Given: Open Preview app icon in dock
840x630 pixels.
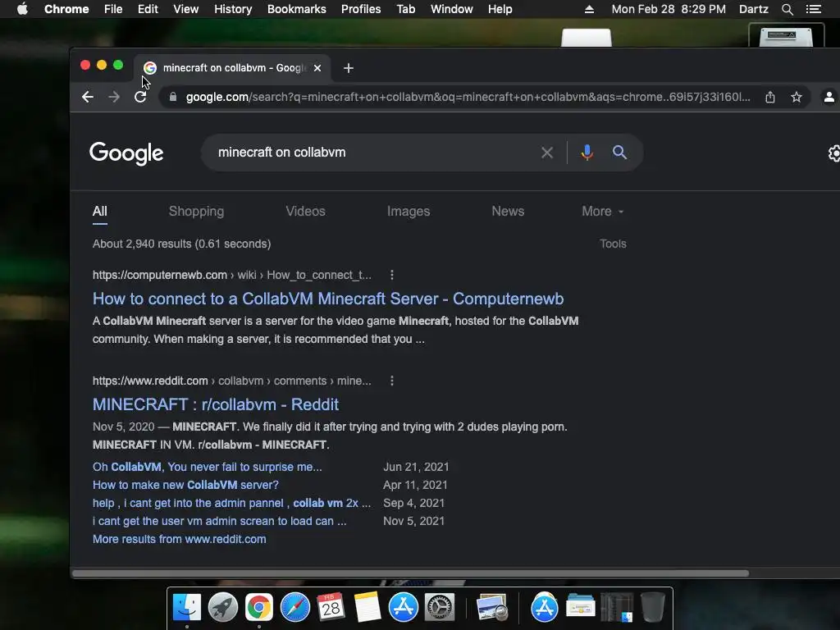Looking at the screenshot, I should click(x=492, y=608).
